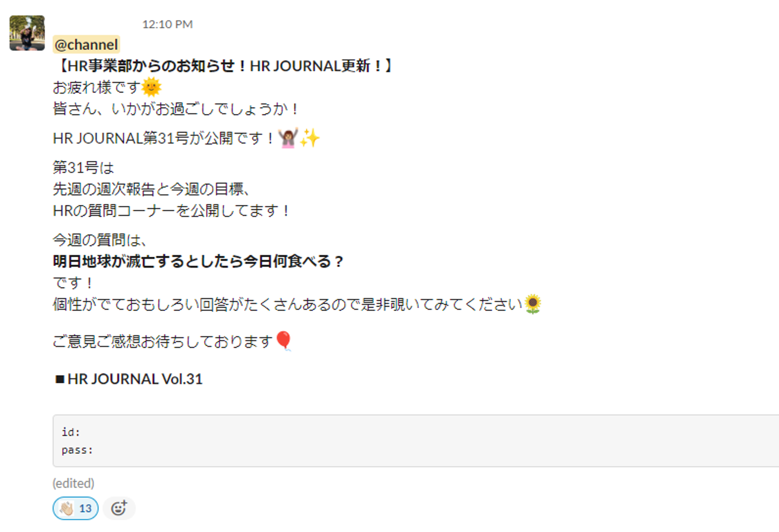Click the black square bullet before HR JOURNAL Vol.31

pos(60,380)
